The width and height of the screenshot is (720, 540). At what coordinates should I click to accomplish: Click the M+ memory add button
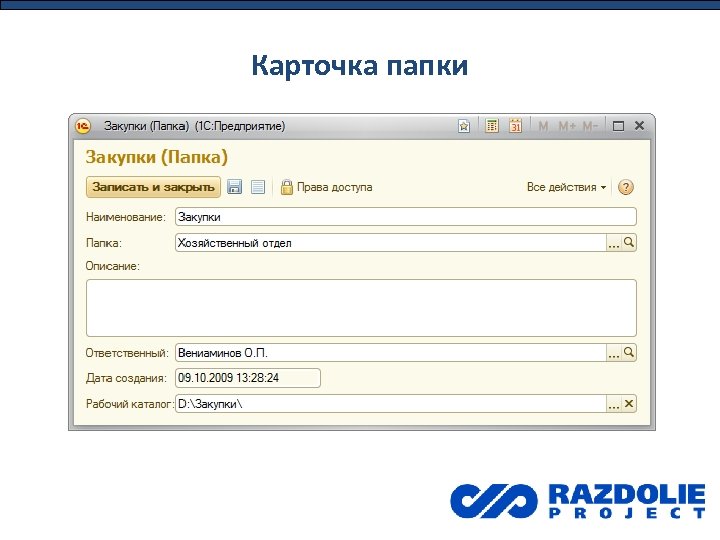point(567,126)
